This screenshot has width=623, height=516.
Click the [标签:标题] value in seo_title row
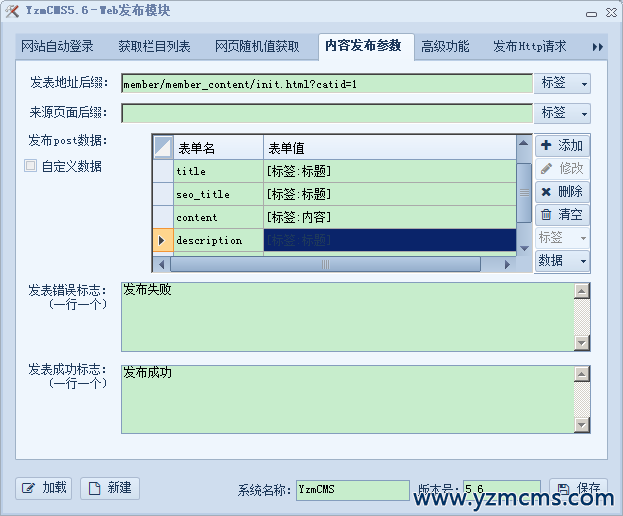[390, 194]
